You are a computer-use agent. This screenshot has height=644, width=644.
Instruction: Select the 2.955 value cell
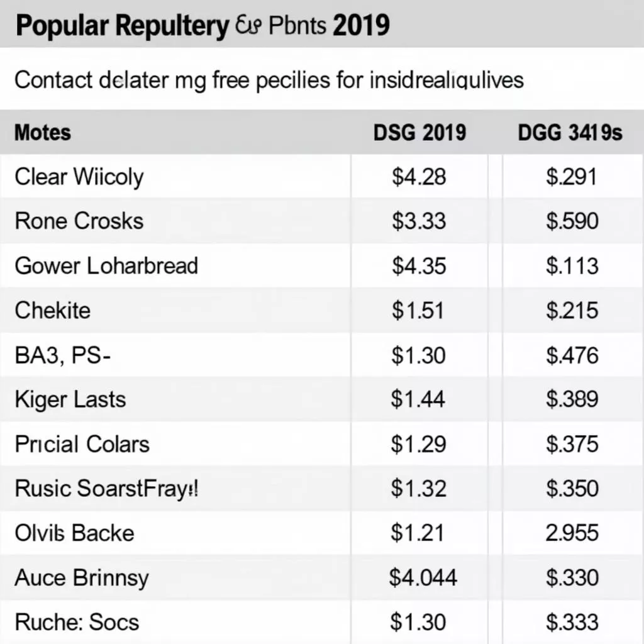[x=572, y=533]
